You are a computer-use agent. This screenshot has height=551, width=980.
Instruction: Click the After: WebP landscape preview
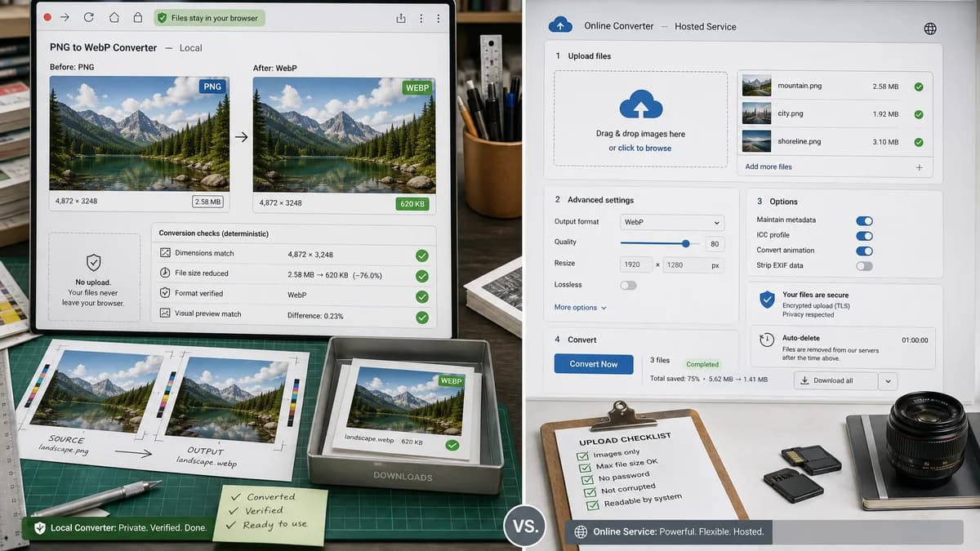tap(344, 134)
